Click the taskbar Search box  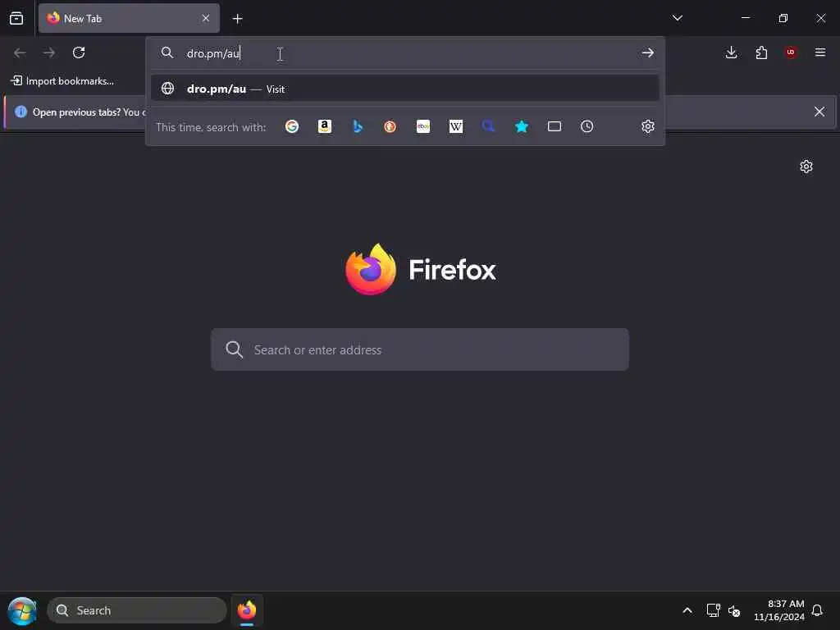point(137,610)
